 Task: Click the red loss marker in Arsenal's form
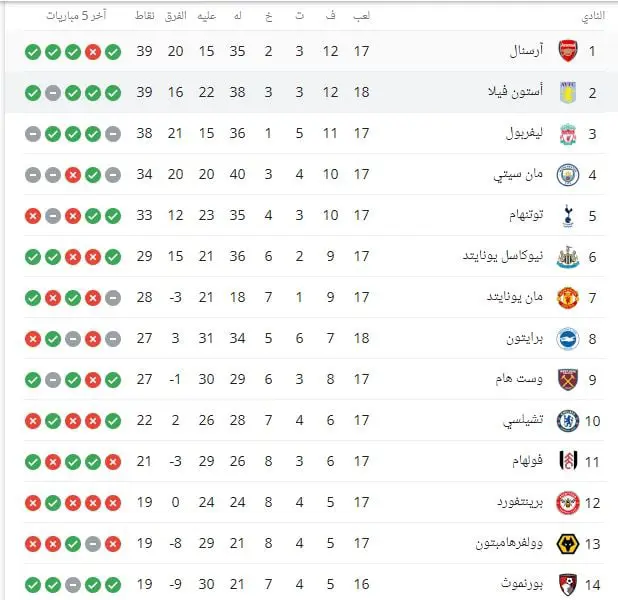tap(93, 52)
